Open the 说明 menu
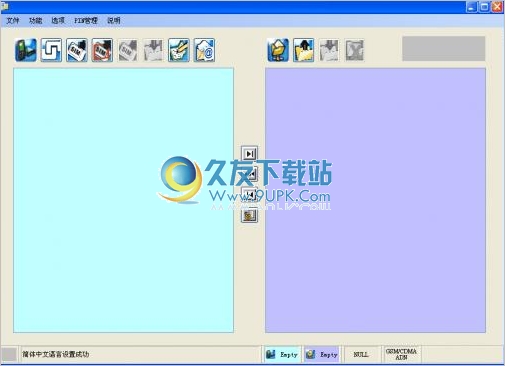505x366 pixels. 114,21
